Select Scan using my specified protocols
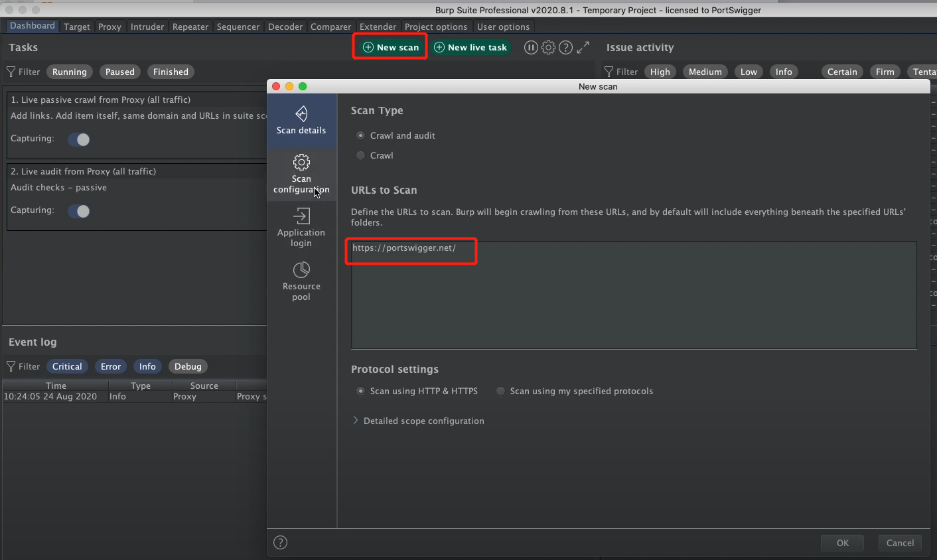This screenshot has height=560, width=937. (501, 391)
